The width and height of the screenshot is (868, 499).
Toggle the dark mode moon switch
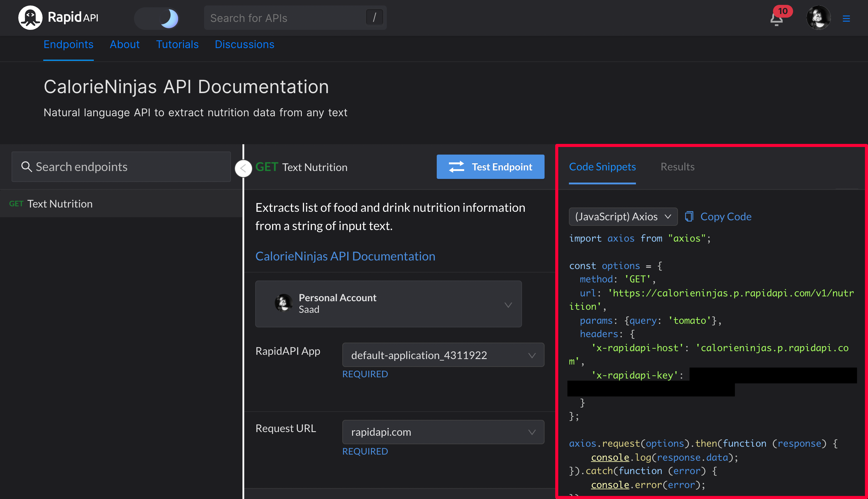157,18
